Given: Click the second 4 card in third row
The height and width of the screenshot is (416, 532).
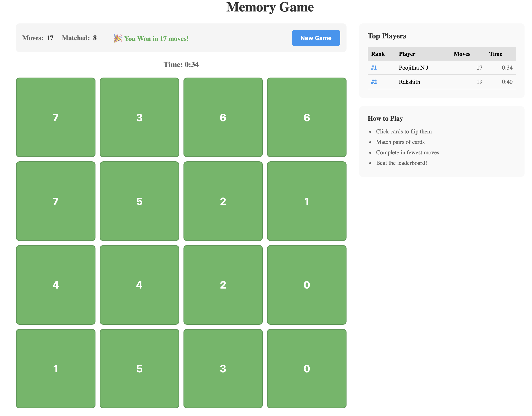Looking at the screenshot, I should tap(139, 285).
